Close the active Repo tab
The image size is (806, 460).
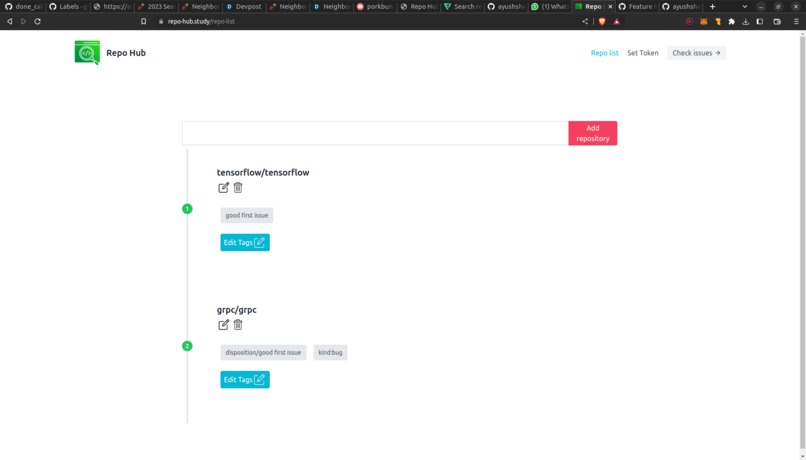pos(610,7)
